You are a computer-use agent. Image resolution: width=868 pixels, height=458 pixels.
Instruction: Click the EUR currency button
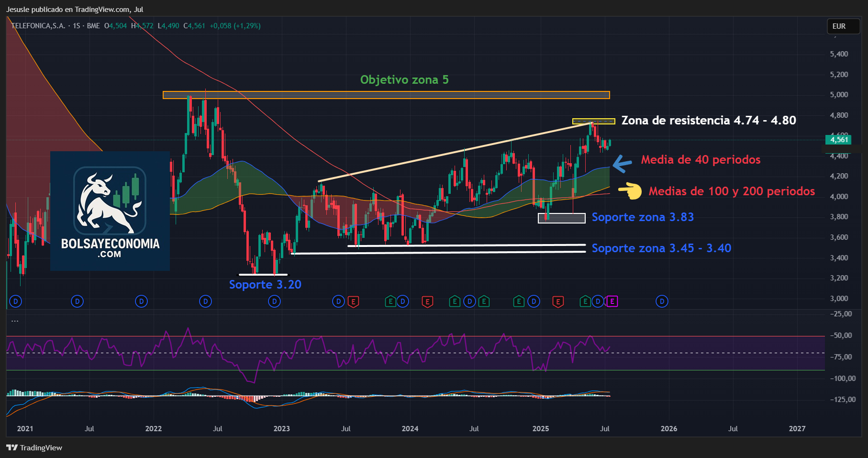[x=844, y=26]
